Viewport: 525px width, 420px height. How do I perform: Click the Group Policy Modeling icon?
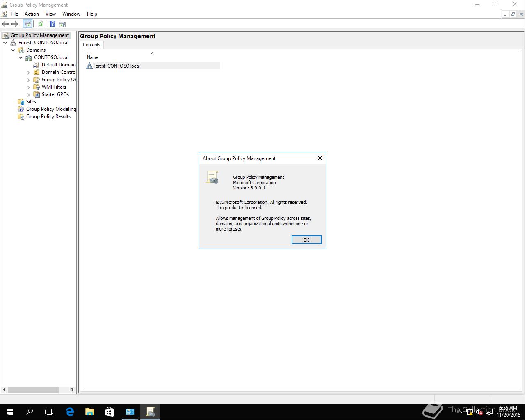tap(21, 109)
